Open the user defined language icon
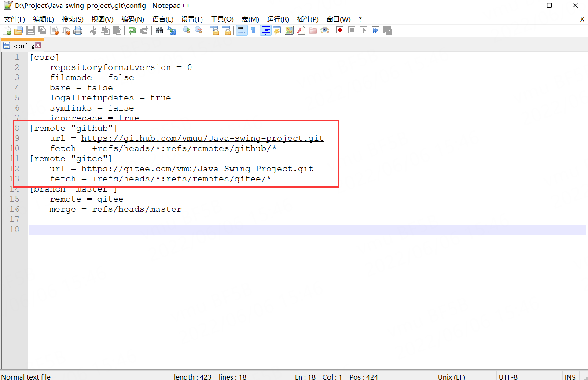The height and width of the screenshot is (380, 588). [x=277, y=30]
